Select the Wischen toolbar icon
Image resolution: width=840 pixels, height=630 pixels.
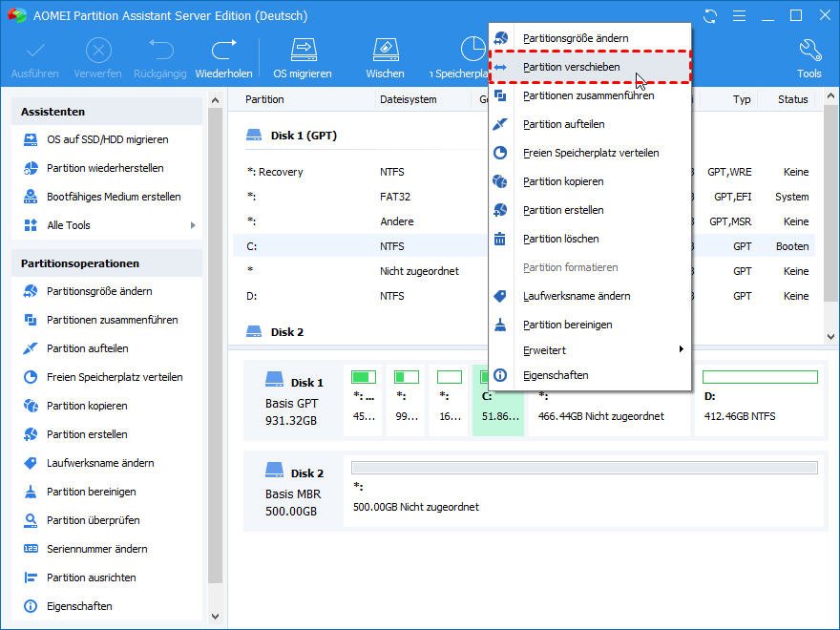click(x=386, y=51)
